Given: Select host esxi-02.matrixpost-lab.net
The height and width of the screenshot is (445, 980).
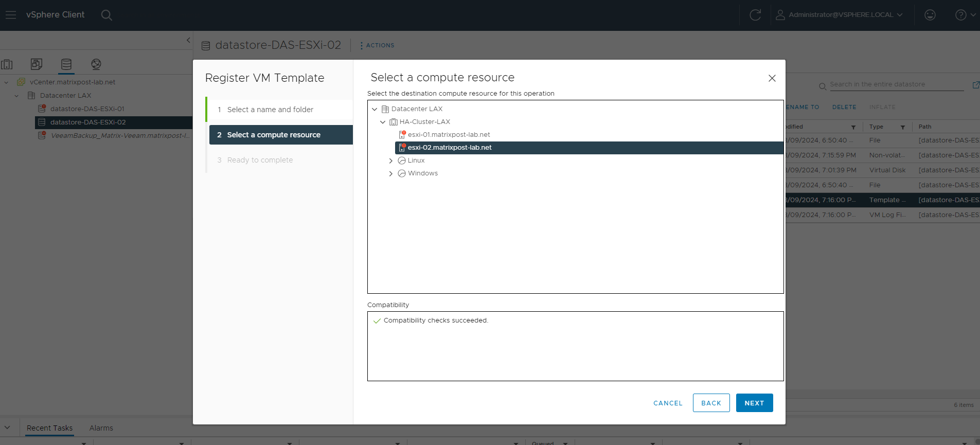Looking at the screenshot, I should 589,148.
